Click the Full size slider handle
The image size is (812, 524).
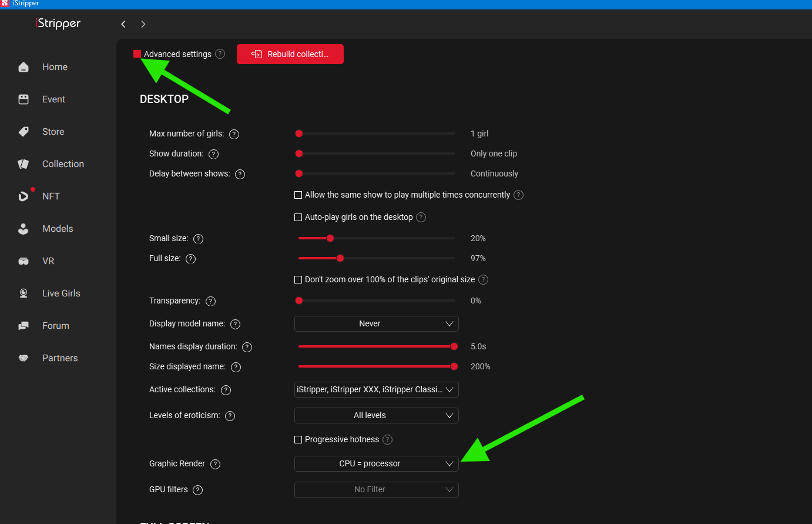[340, 258]
